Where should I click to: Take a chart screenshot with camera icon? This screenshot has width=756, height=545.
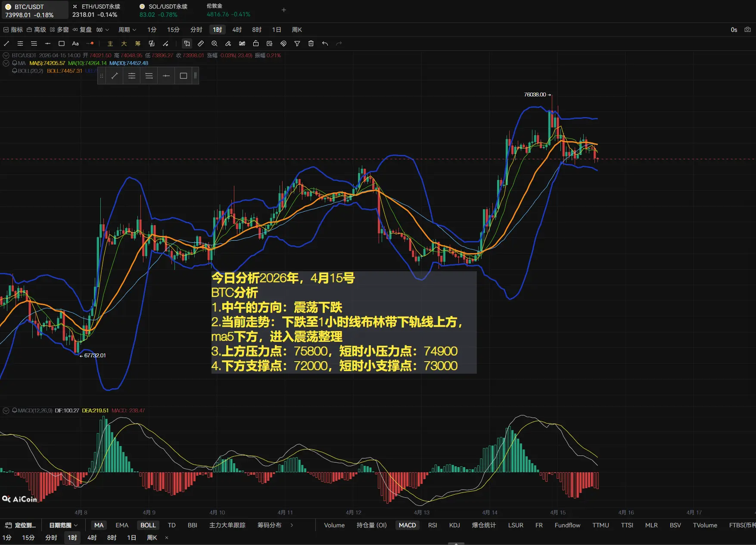pos(748,30)
